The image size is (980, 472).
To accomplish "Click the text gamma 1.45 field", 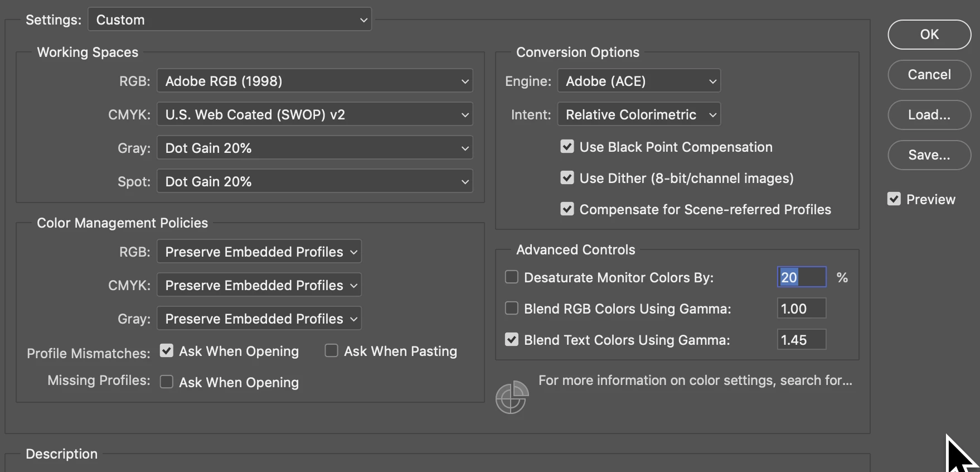I will click(802, 340).
